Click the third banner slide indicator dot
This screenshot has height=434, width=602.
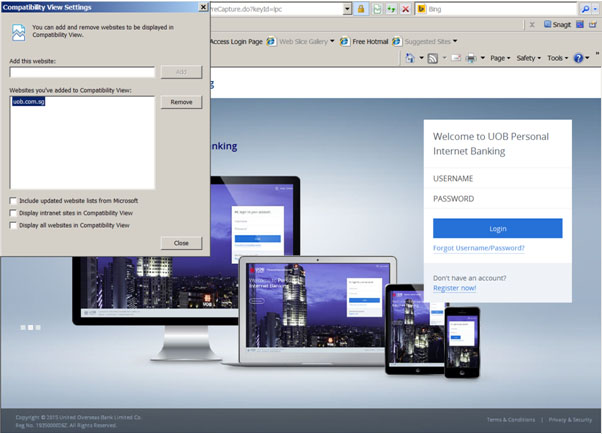pos(38,328)
